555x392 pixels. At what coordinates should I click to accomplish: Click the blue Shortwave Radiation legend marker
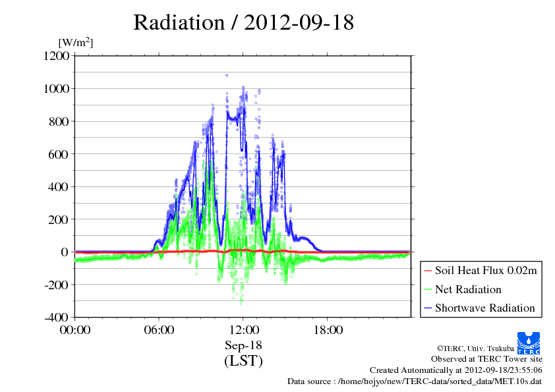click(428, 308)
